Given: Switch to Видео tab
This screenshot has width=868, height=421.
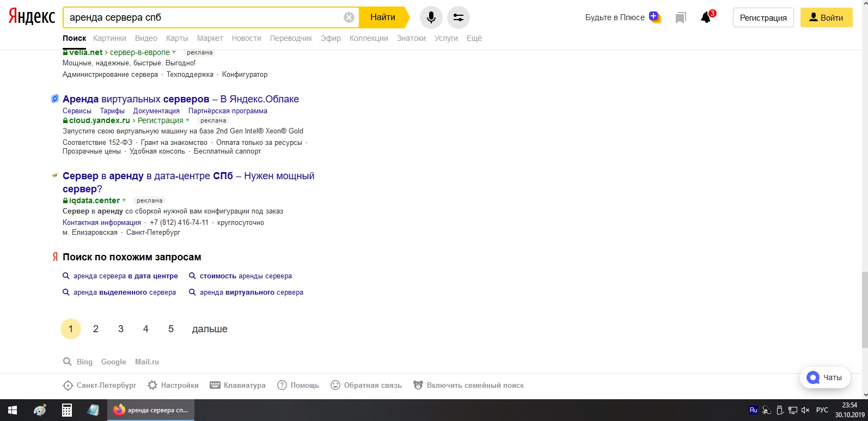Looking at the screenshot, I should click(x=146, y=38).
